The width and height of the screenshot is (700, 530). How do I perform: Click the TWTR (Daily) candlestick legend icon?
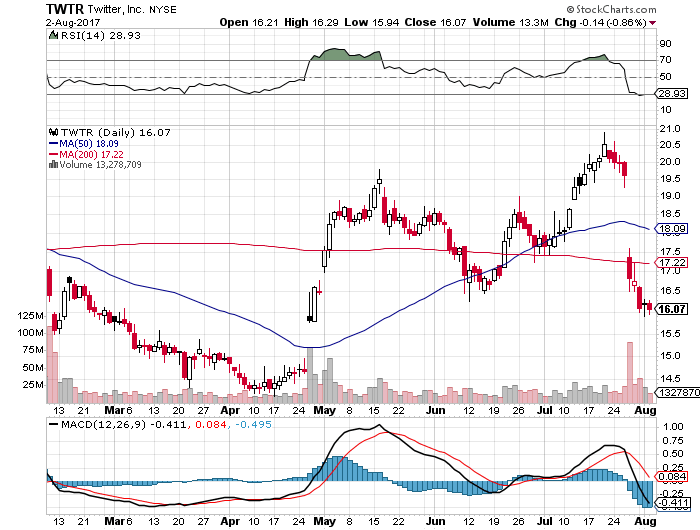pyautogui.click(x=53, y=131)
